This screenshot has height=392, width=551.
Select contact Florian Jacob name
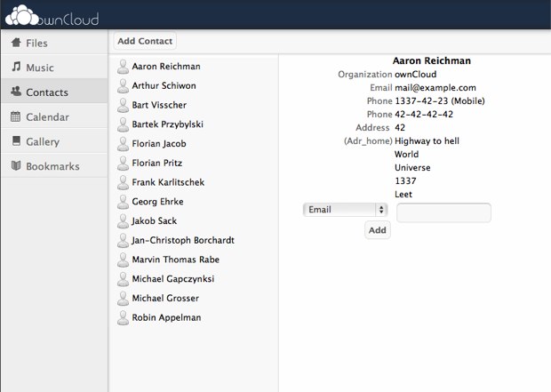[x=159, y=144]
